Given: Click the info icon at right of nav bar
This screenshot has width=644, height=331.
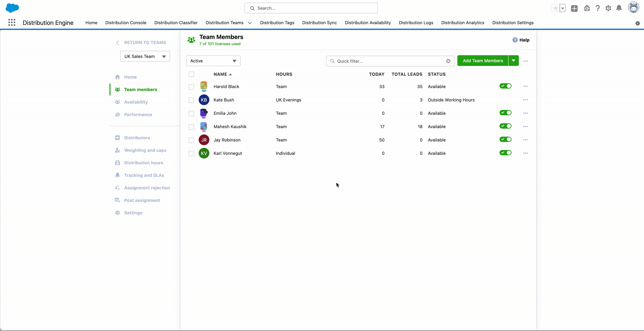Looking at the screenshot, I should [x=637, y=23].
